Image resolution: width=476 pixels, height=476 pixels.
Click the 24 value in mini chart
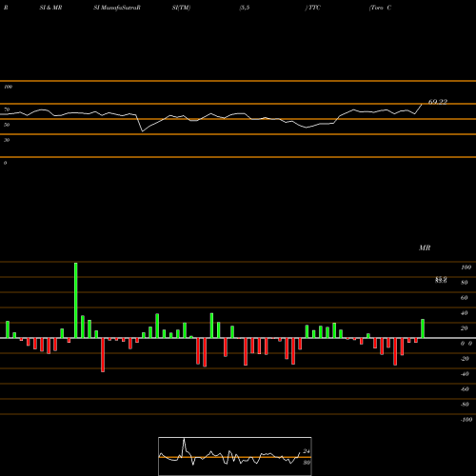[x=307, y=451]
